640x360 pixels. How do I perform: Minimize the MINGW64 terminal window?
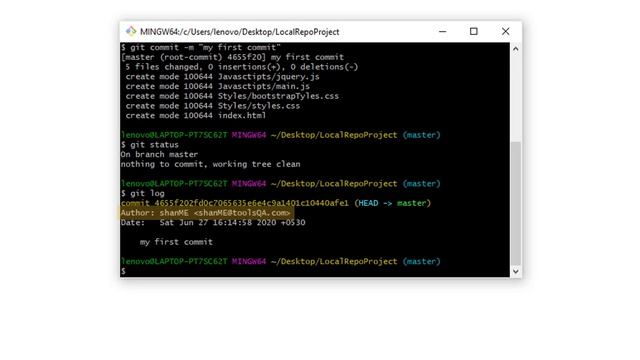coord(442,31)
